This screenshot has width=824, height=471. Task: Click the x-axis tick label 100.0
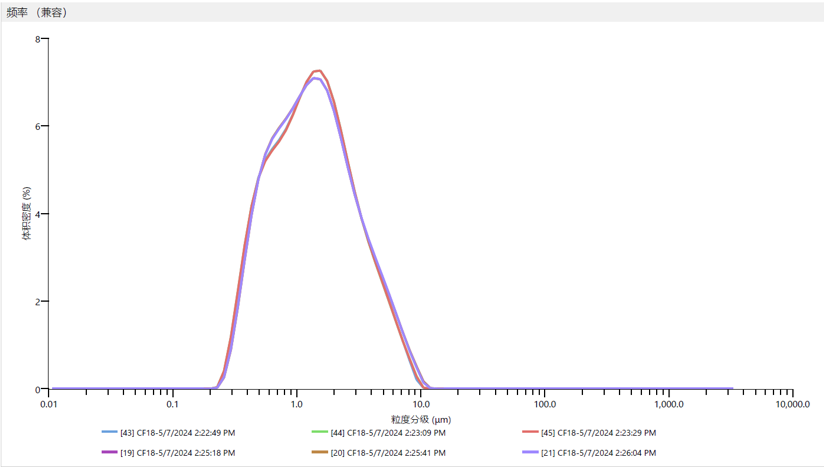(x=545, y=404)
